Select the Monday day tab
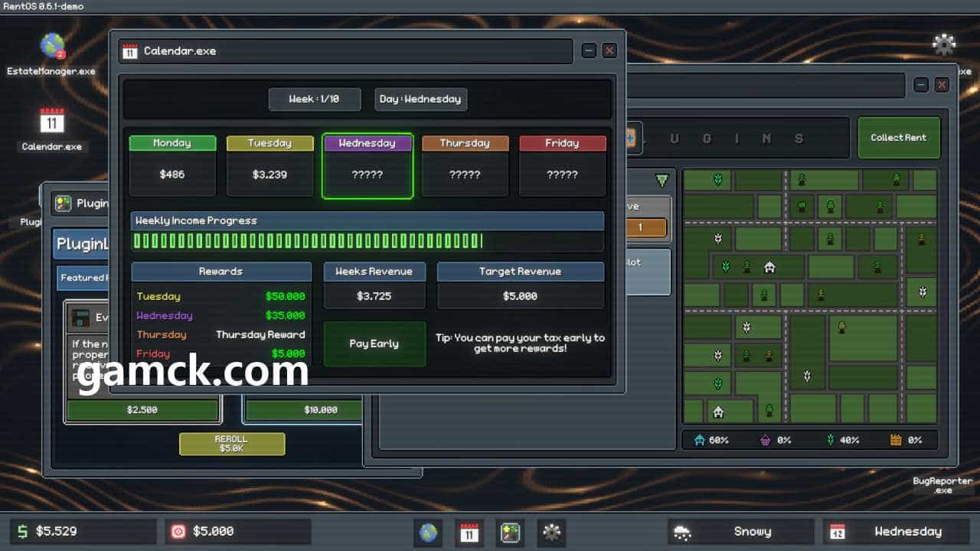Viewport: 980px width, 551px height. click(x=172, y=143)
